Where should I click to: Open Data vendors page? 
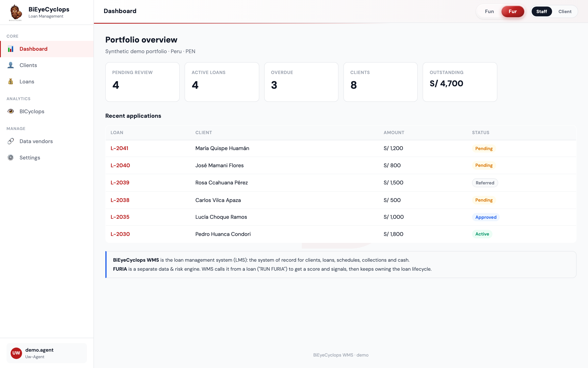pos(47,141)
